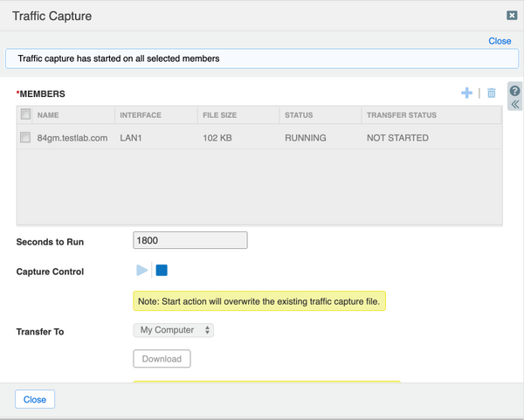This screenshot has width=524, height=420.
Task: Open help via question mark icon
Action: (x=514, y=91)
